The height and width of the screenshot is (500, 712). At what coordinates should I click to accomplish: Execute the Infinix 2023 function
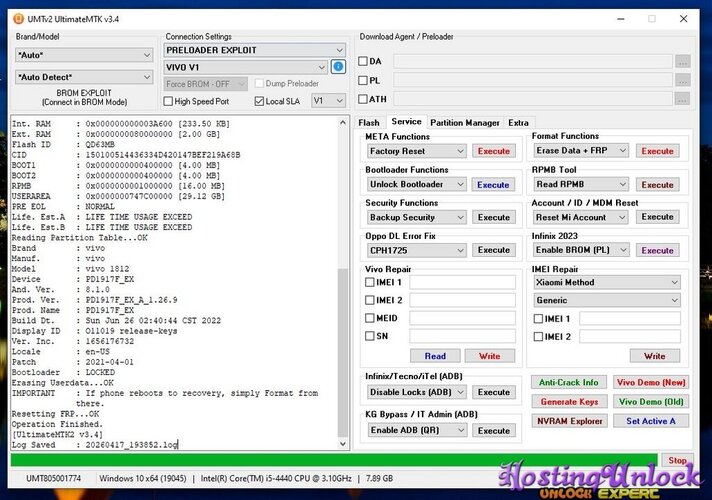(x=658, y=250)
